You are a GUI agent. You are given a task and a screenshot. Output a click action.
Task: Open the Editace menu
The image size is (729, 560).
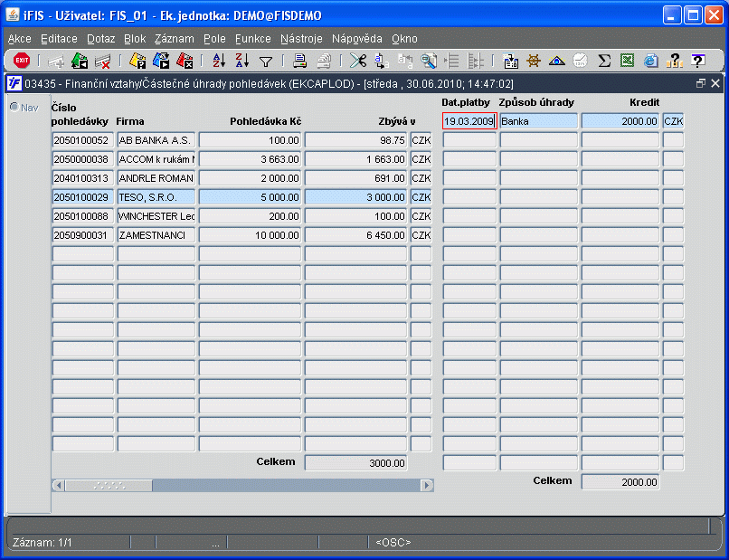point(59,39)
